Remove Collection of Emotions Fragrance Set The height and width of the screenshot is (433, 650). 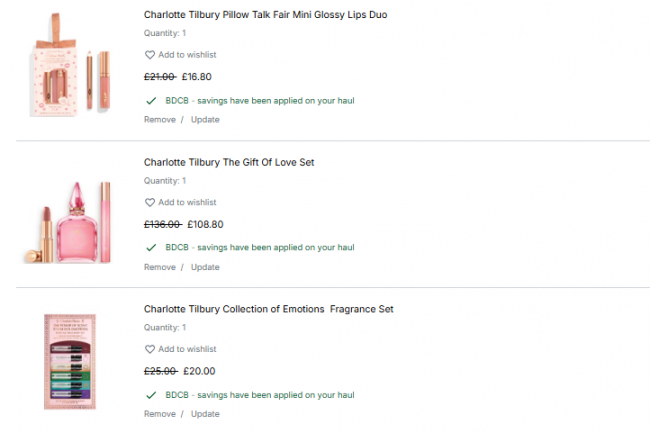(x=159, y=414)
